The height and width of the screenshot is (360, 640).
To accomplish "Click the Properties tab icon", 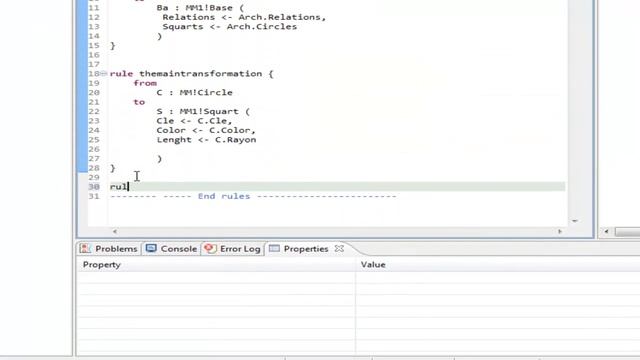I will click(x=274, y=248).
